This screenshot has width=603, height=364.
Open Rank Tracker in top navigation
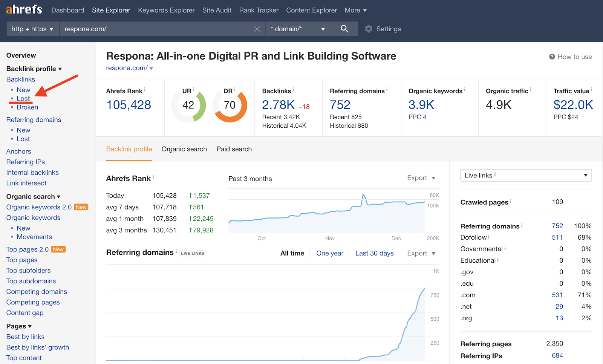pos(259,10)
